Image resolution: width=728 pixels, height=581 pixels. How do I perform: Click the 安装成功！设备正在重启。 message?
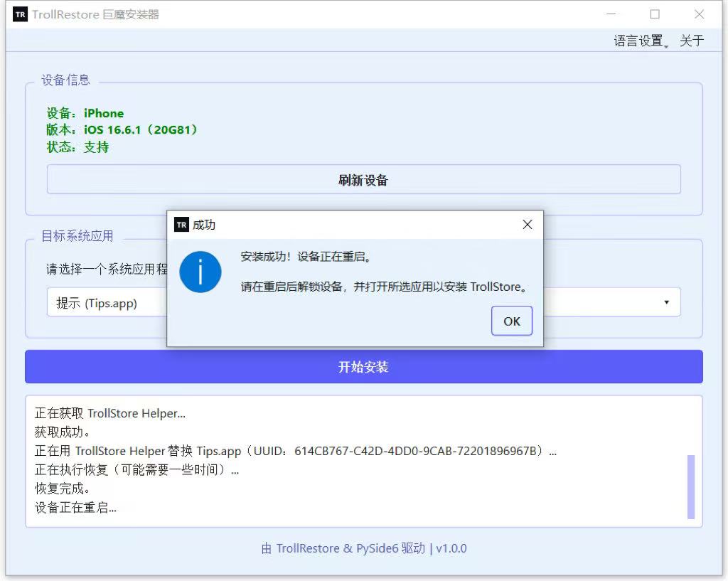pos(306,256)
